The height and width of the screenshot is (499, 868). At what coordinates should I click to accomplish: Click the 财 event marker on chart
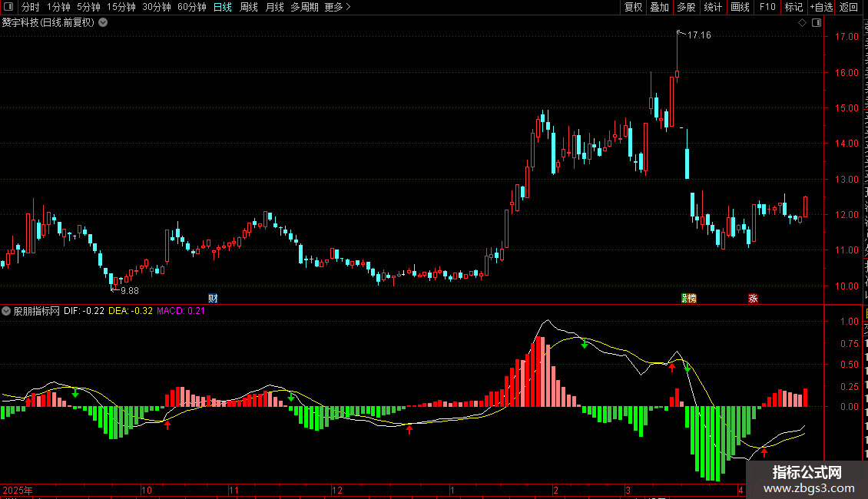213,298
